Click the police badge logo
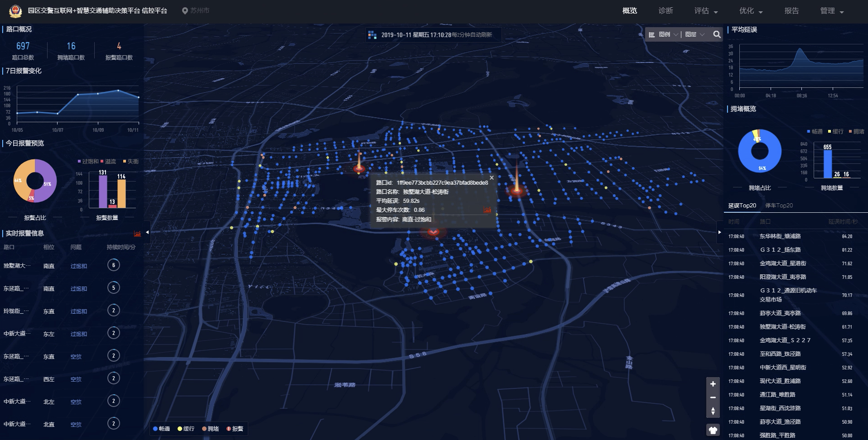Image resolution: width=868 pixels, height=440 pixels. pyautogui.click(x=15, y=11)
